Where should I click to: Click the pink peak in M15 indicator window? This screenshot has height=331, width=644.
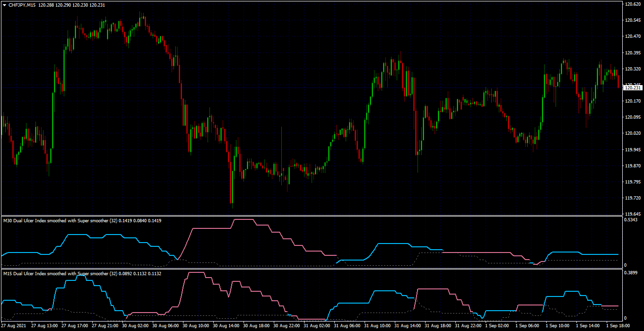click(x=196, y=273)
